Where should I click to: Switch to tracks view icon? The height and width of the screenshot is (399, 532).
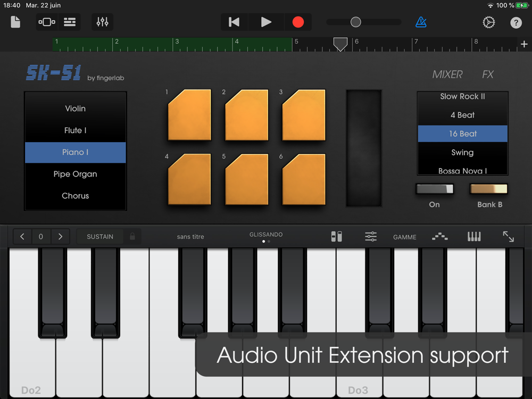tap(70, 22)
